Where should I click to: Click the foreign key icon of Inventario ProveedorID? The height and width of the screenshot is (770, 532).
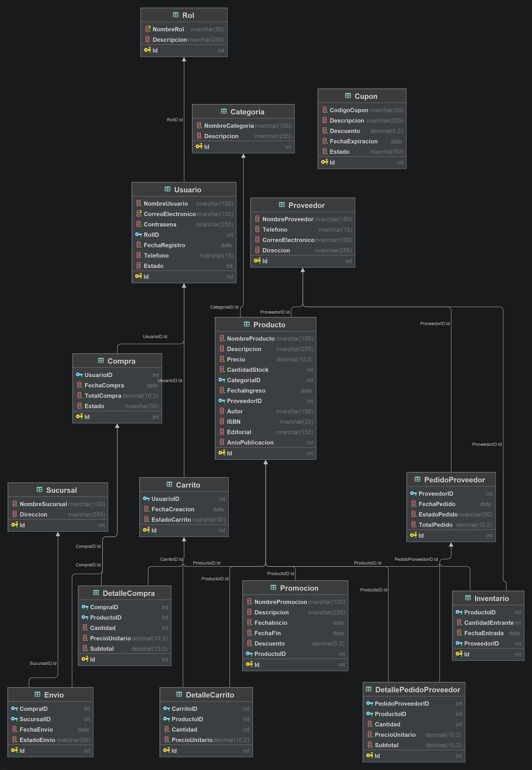tap(459, 643)
